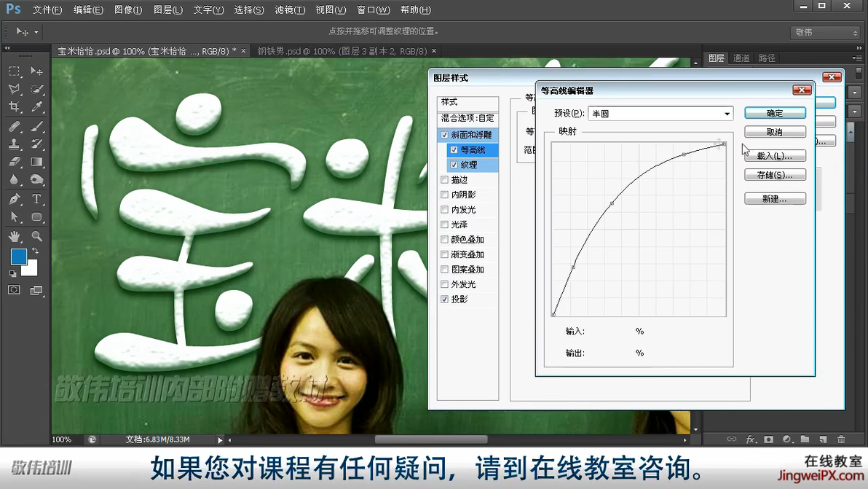Select the Quick Selection tool
Viewport: 868px width, 489px height.
pos(36,89)
